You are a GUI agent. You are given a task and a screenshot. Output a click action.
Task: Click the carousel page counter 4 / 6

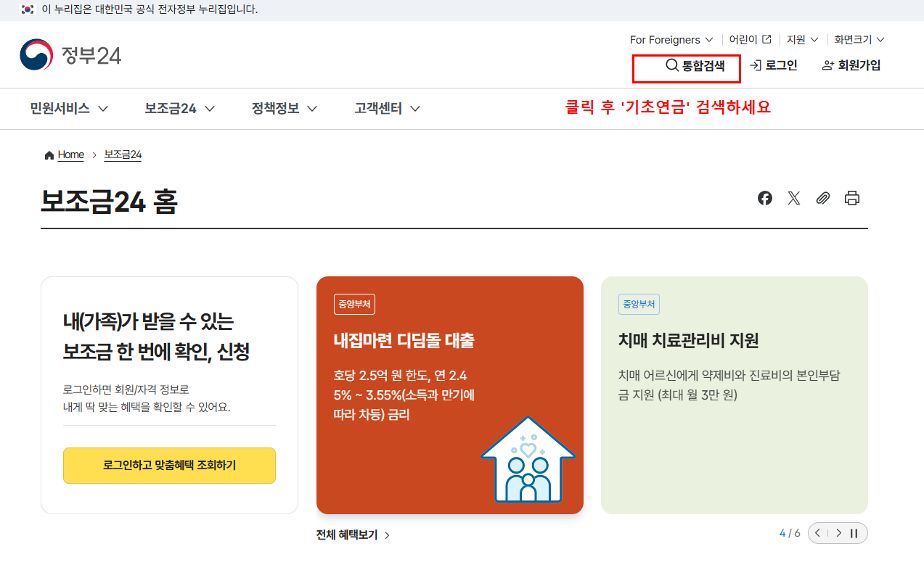[790, 533]
